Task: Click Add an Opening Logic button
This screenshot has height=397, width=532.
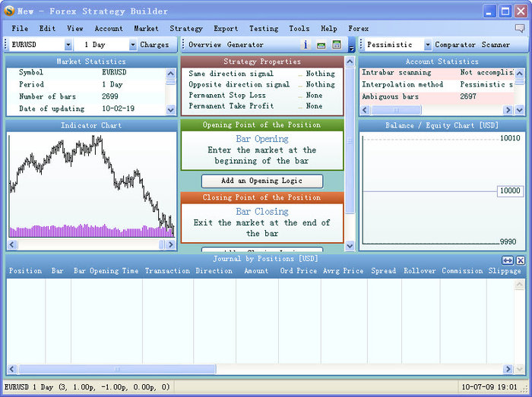Action: 262,181
